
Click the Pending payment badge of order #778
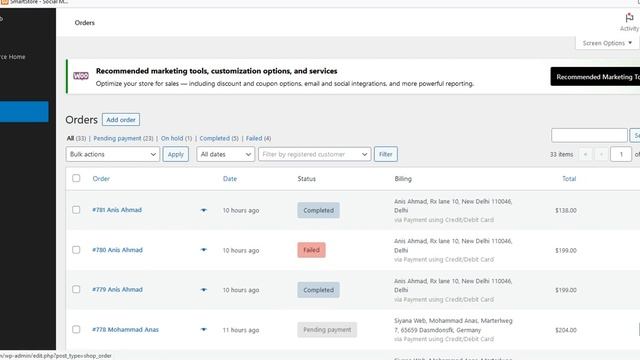tap(327, 329)
